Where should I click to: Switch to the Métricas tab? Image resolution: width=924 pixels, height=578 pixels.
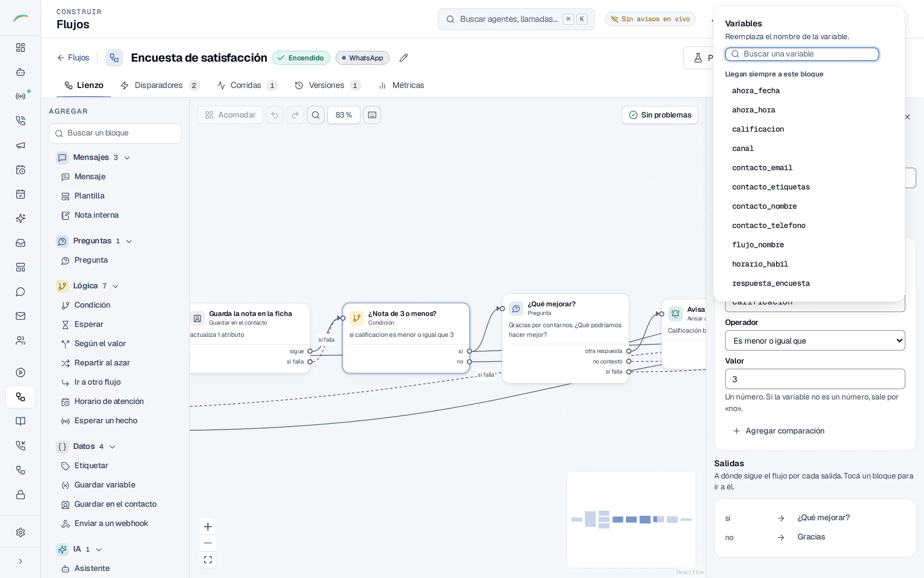401,85
